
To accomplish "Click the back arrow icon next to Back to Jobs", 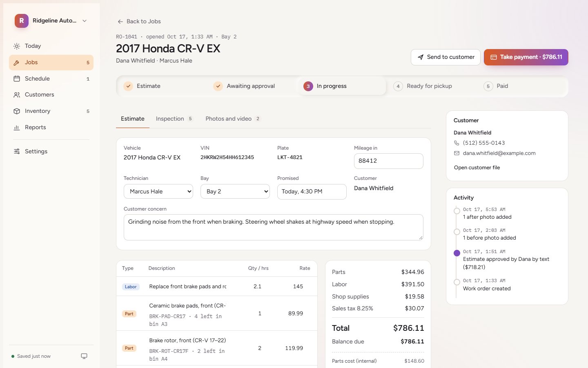I will (x=120, y=22).
